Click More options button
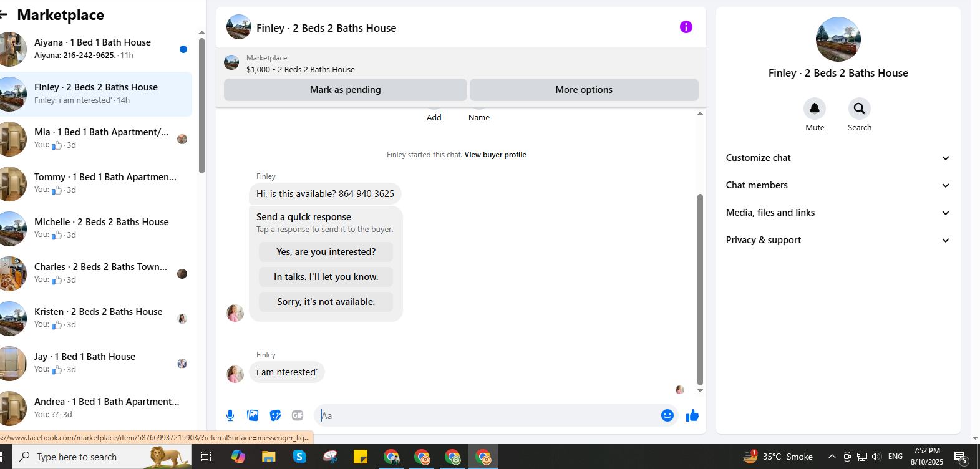 [x=584, y=90]
